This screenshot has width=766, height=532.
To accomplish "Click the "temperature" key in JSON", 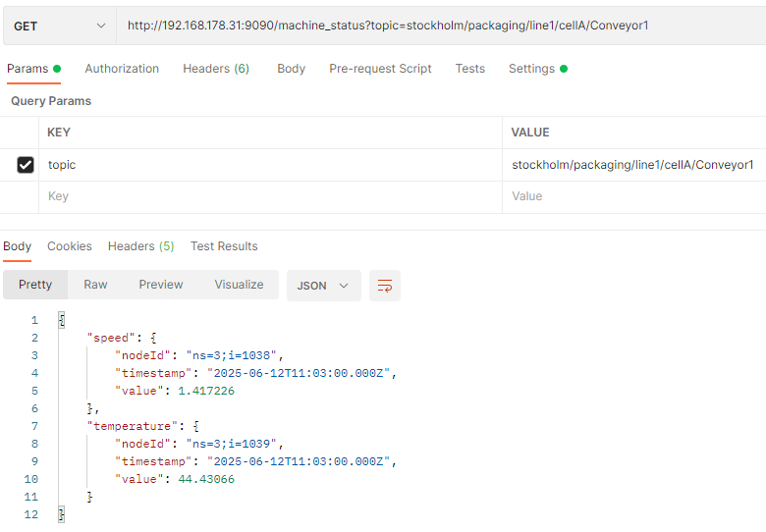I will [x=132, y=426].
